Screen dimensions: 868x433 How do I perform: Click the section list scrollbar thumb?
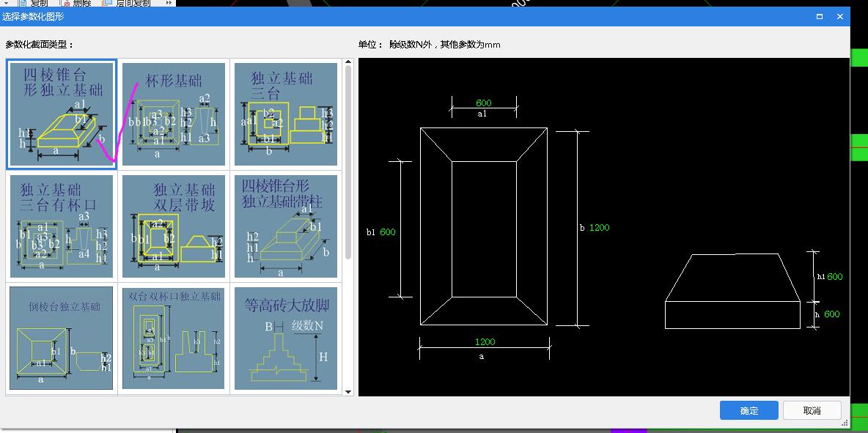pyautogui.click(x=348, y=162)
